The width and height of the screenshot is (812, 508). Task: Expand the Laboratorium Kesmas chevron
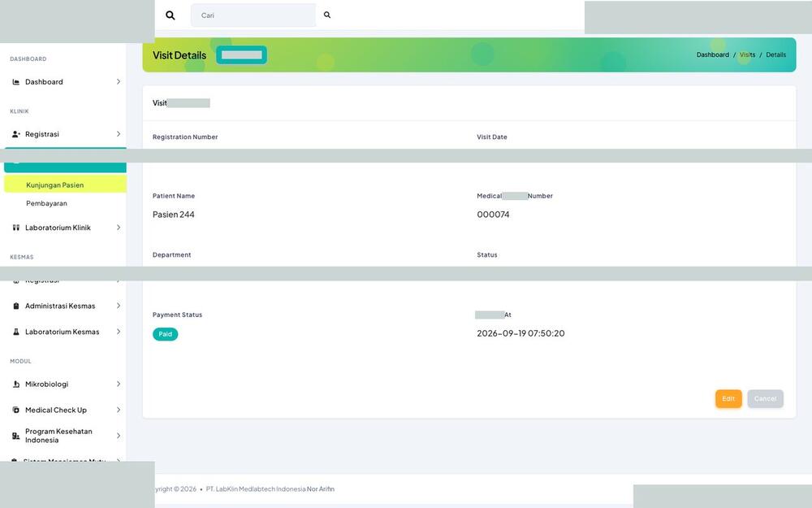pos(118,332)
